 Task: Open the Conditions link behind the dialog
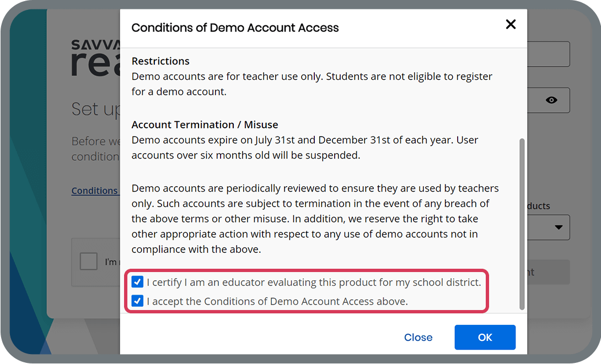(x=95, y=191)
